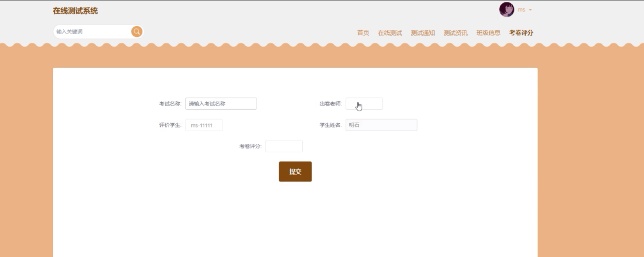
Task: Click the user avatar picture
Action: point(506,10)
